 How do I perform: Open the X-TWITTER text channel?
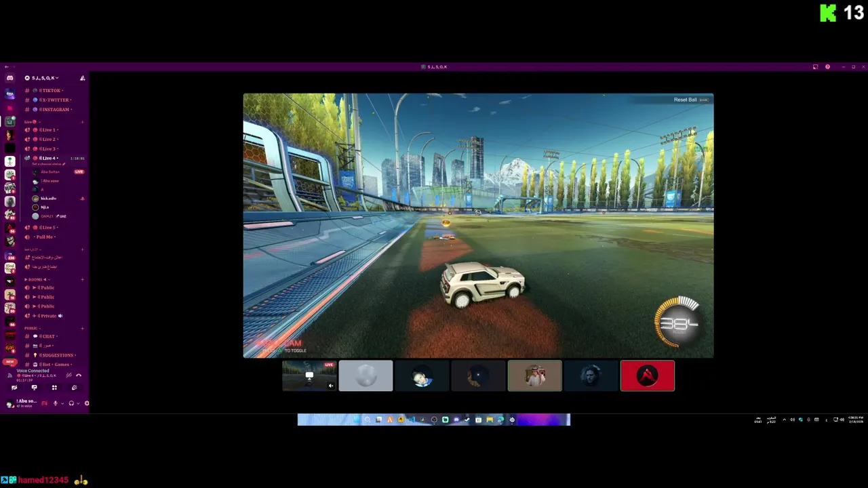(54, 100)
